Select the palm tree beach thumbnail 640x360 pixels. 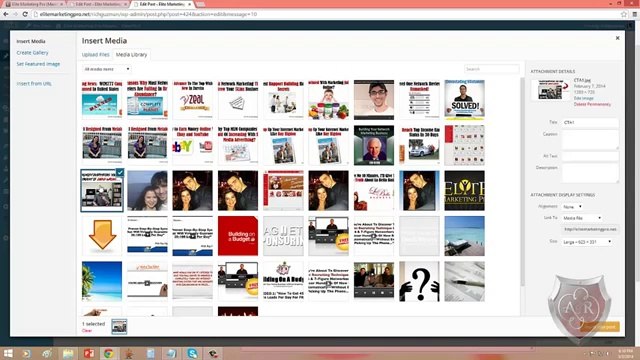coord(102,281)
